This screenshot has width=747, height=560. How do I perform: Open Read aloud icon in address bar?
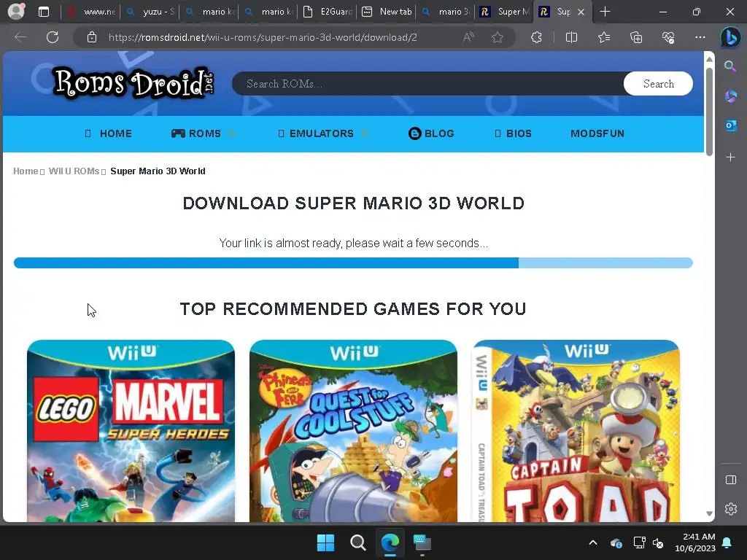click(468, 37)
